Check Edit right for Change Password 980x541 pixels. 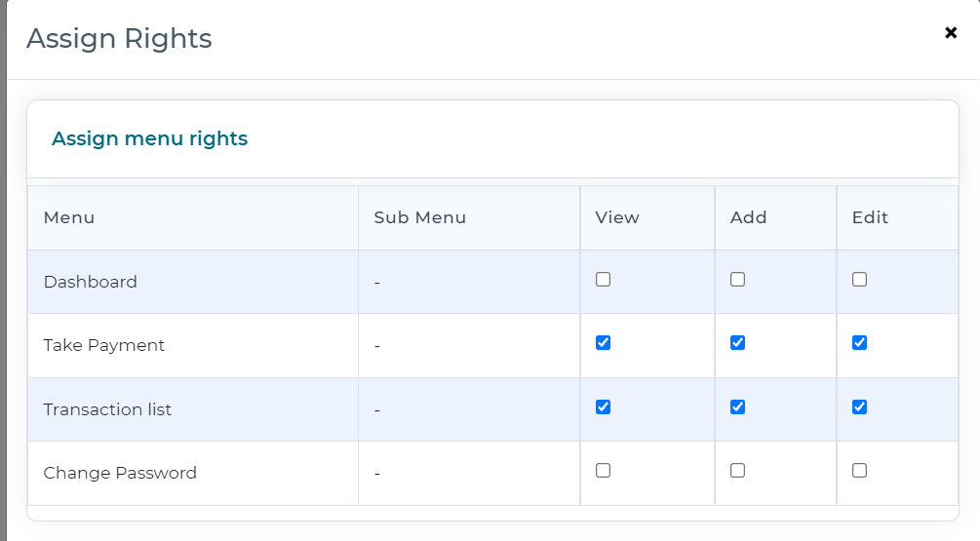(x=859, y=471)
